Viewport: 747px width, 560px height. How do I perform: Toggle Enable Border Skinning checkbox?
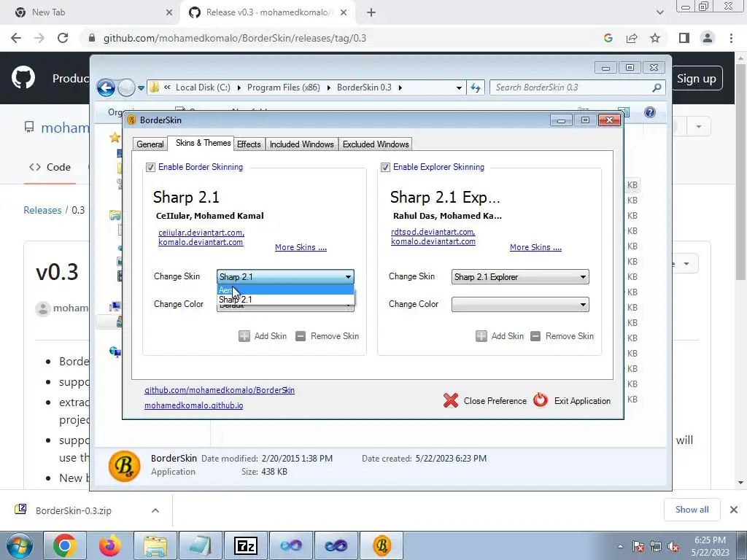[150, 167]
